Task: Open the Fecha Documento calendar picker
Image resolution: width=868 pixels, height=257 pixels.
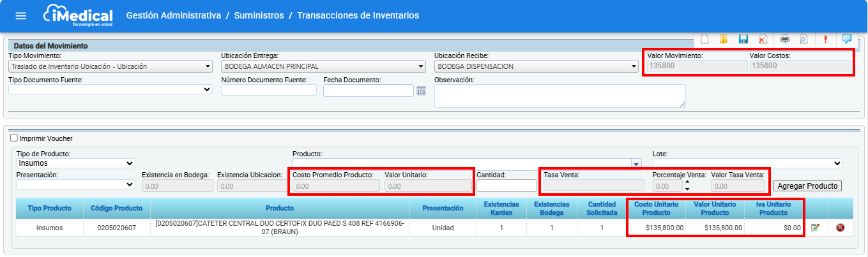Action: [x=421, y=91]
